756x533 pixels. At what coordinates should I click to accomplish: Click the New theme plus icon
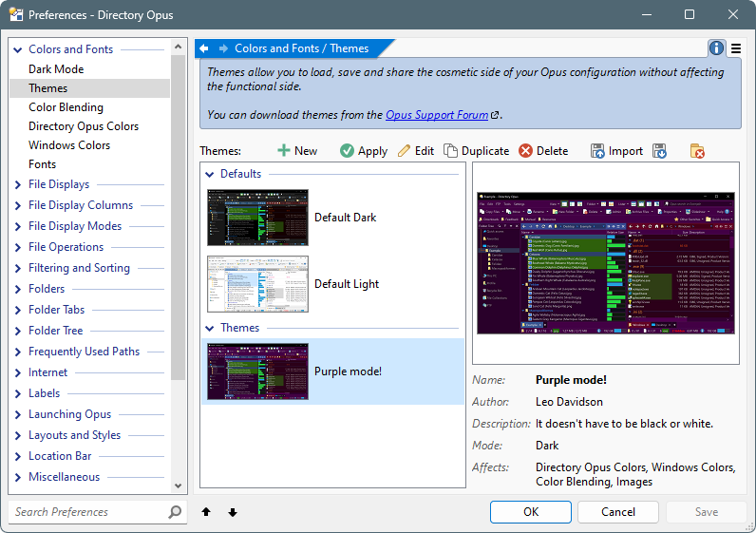(x=284, y=151)
